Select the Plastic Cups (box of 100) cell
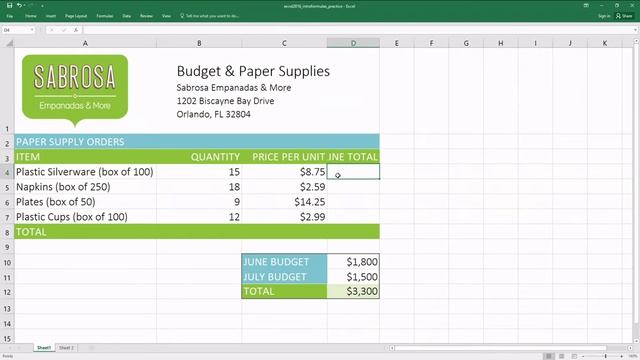This screenshot has height=360, width=640. (85, 217)
